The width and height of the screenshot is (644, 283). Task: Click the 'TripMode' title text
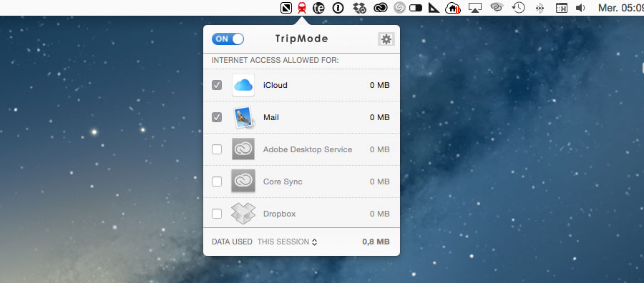pos(301,39)
